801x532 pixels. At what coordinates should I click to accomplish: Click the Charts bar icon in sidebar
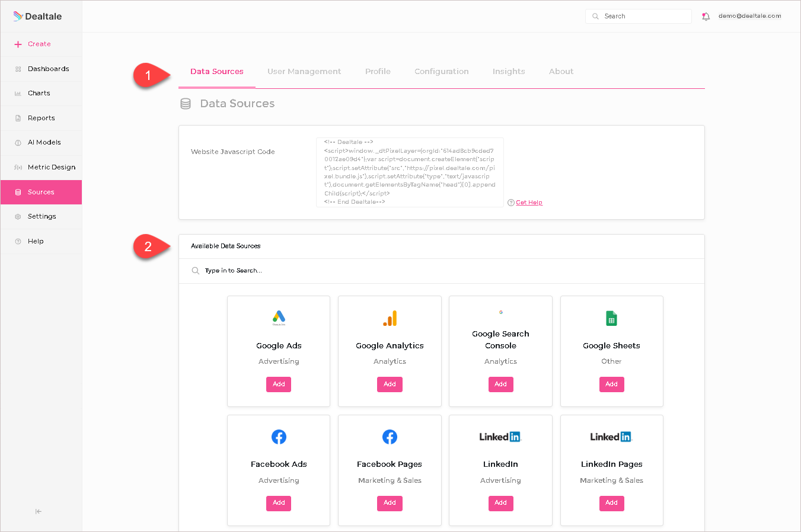18,94
